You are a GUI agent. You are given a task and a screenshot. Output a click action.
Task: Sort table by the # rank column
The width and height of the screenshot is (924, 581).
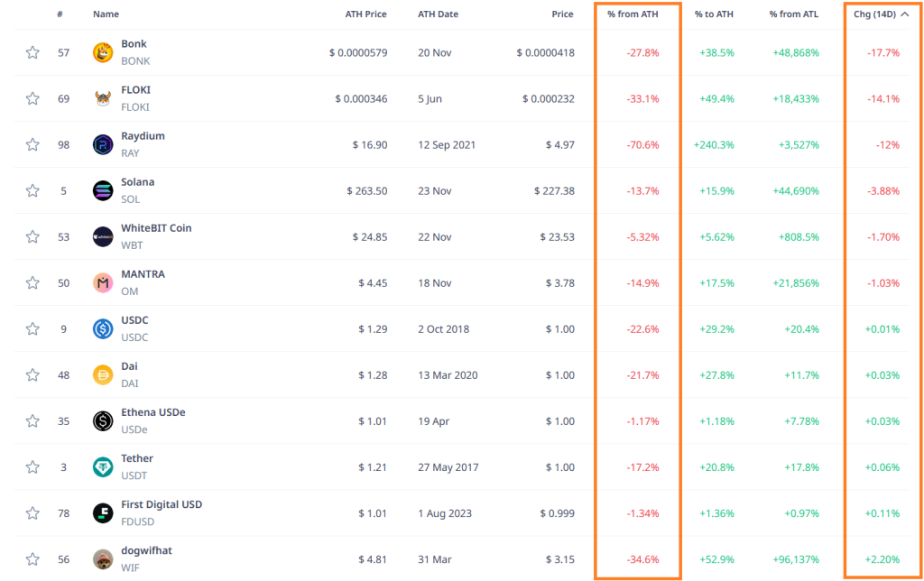(x=60, y=14)
